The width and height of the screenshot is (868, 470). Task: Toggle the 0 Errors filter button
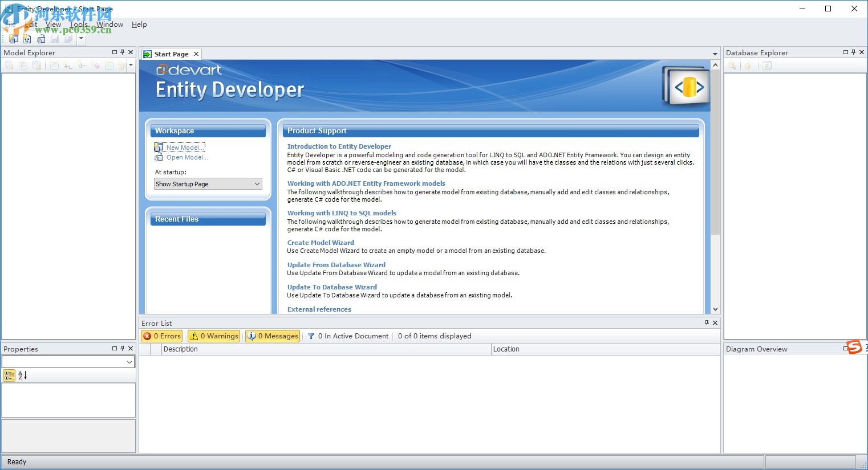tap(161, 336)
